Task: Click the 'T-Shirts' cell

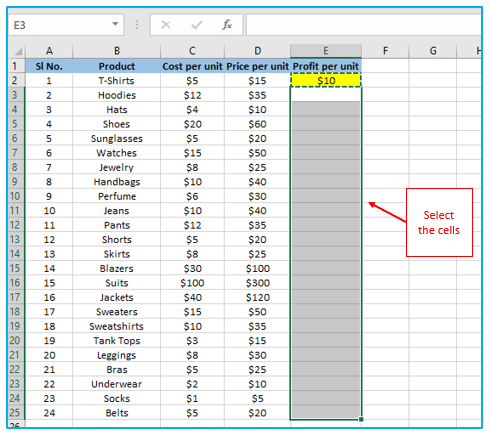Action: point(117,80)
